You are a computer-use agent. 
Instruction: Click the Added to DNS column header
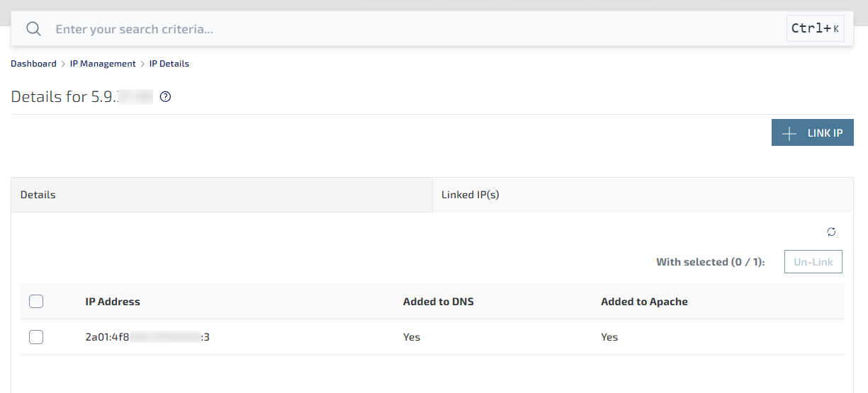coord(438,302)
